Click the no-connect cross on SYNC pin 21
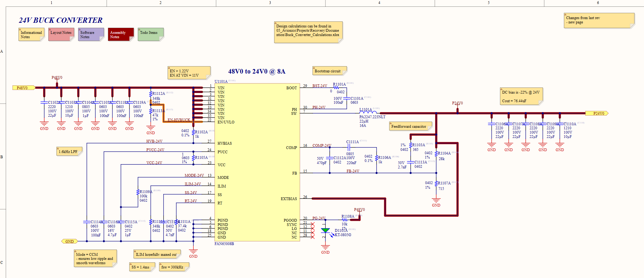The image size is (644, 278). [312, 224]
